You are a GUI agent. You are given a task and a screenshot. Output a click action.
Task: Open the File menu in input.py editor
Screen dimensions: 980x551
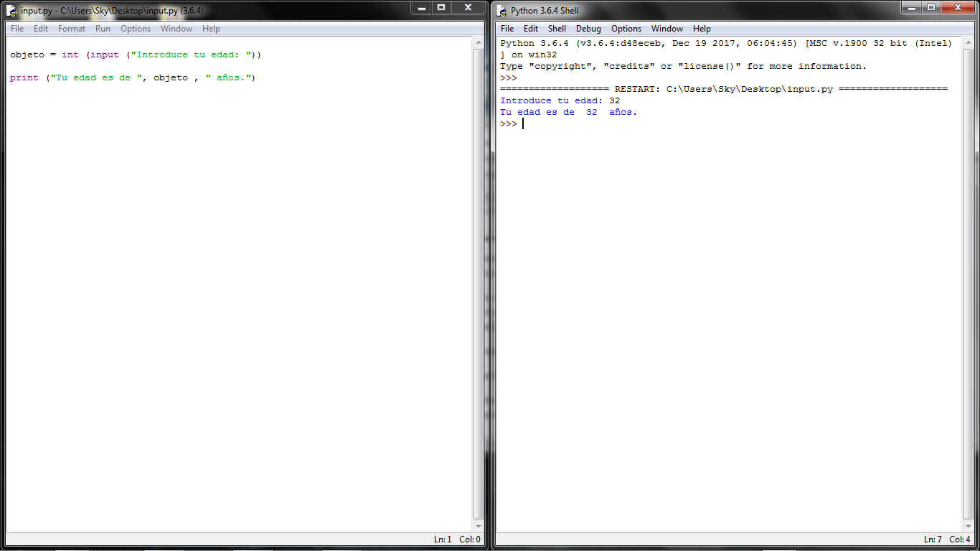(17, 29)
